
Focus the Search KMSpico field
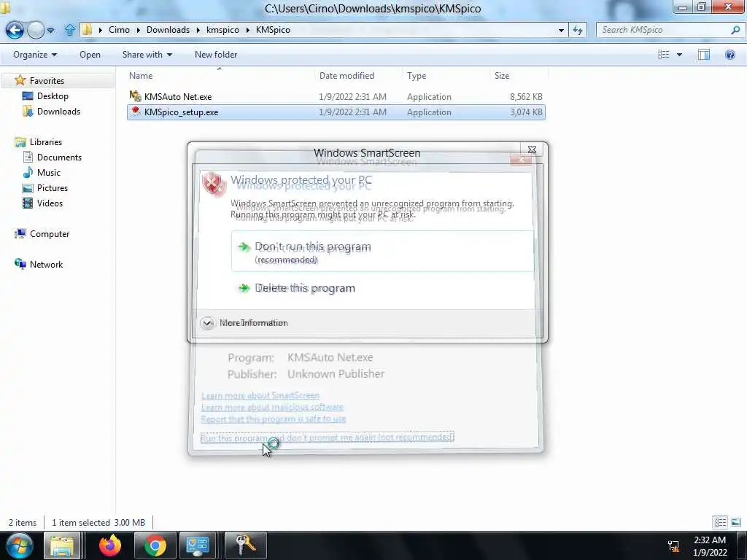click(x=665, y=30)
